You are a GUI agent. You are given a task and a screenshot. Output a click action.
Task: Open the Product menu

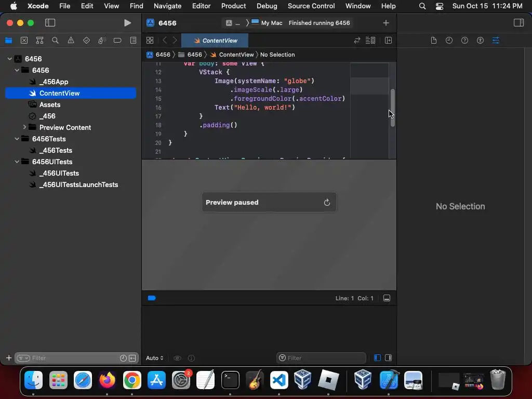(233, 6)
